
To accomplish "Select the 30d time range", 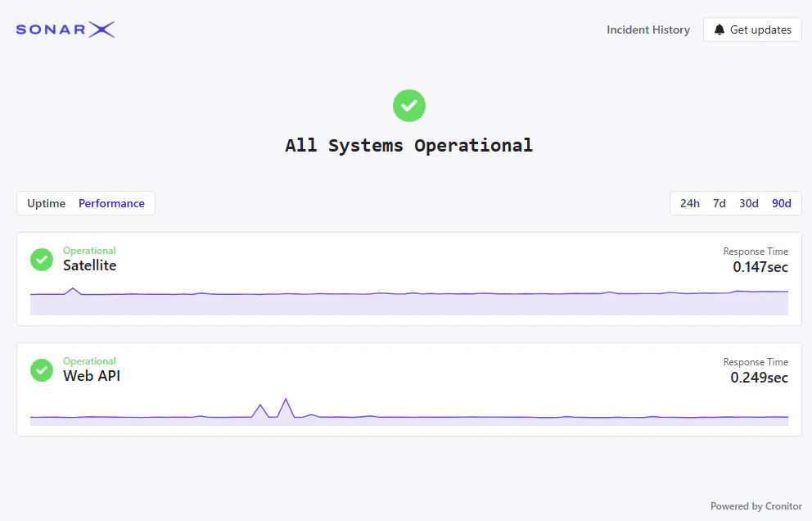I will point(749,203).
